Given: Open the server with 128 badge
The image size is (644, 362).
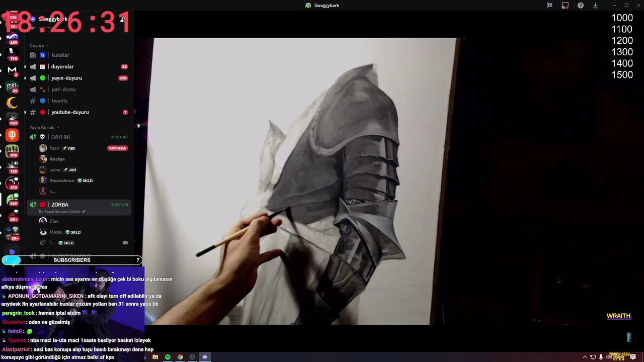Looking at the screenshot, I should (x=12, y=167).
